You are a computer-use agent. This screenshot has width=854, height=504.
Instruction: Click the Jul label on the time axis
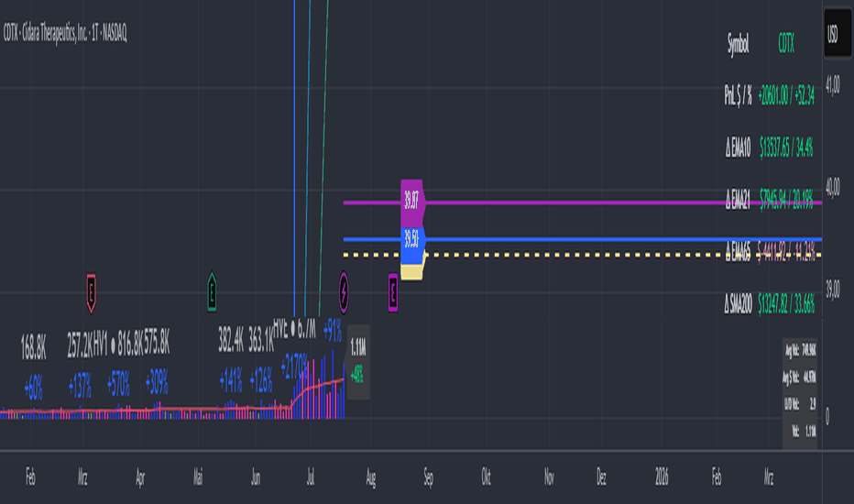tap(311, 477)
